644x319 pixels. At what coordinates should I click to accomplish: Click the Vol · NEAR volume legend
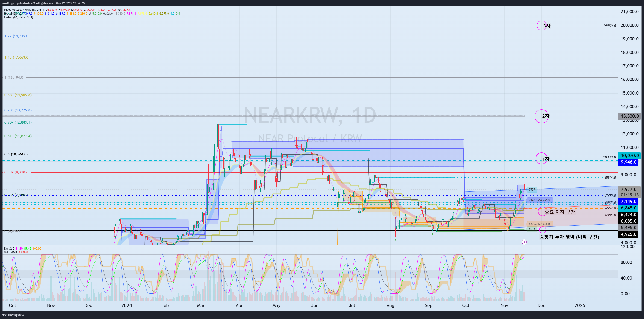(x=11, y=252)
